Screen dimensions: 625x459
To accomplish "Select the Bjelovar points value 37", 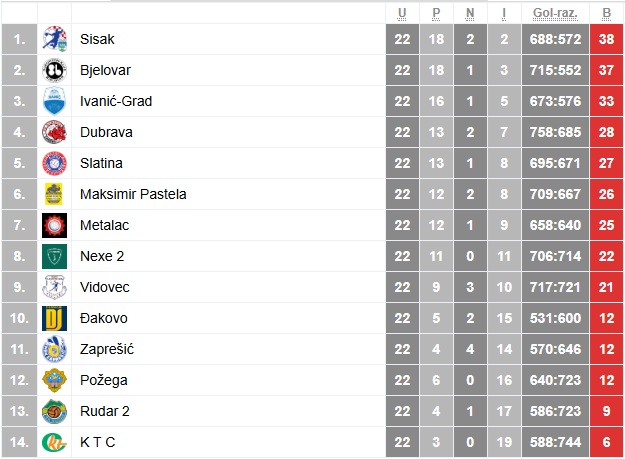I will (606, 71).
